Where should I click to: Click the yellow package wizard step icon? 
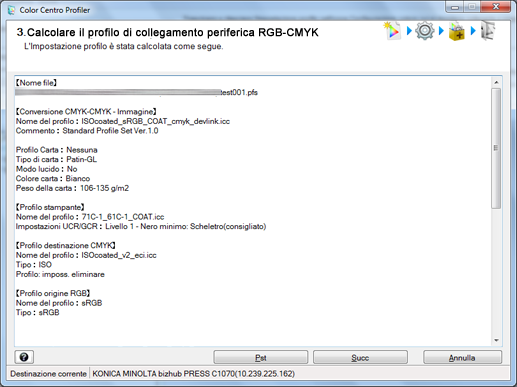456,31
